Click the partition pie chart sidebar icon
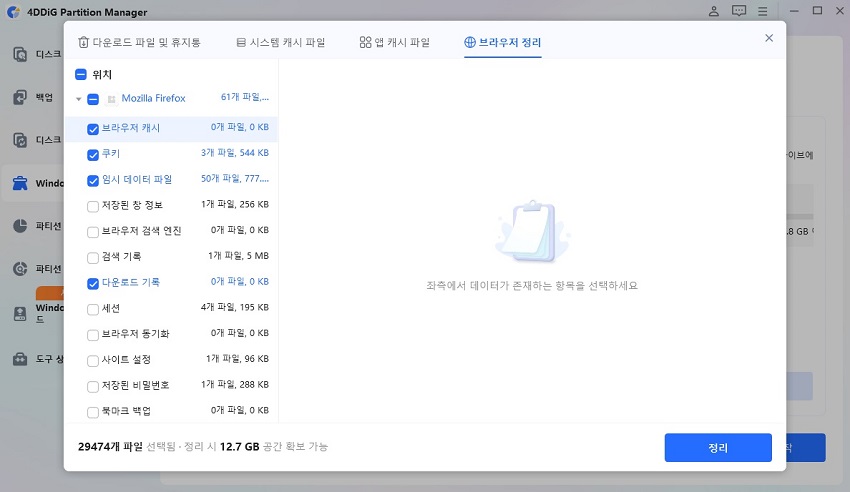Screen dimensions: 850x492 tap(20, 226)
